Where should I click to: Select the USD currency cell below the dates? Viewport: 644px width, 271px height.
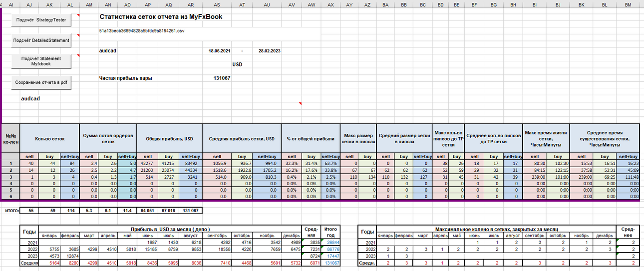237,64
